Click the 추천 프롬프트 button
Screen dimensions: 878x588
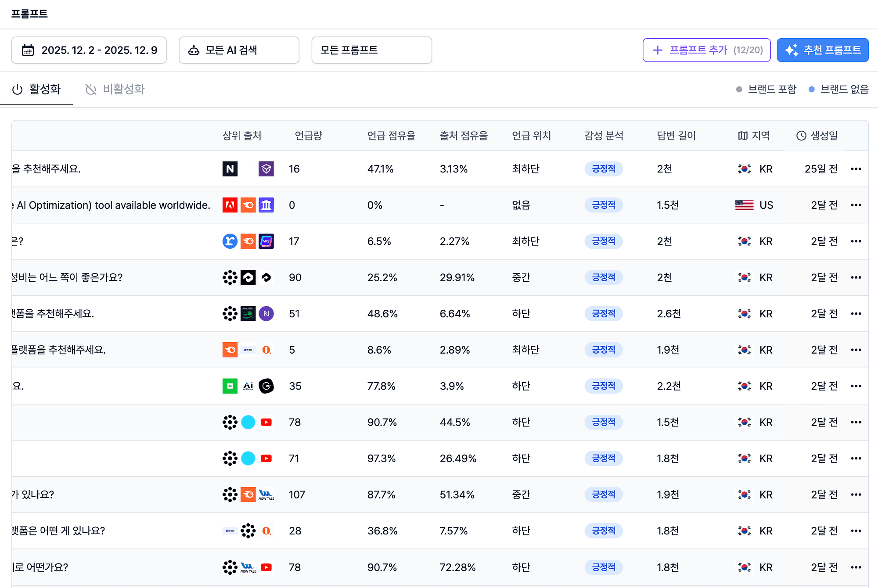[823, 50]
